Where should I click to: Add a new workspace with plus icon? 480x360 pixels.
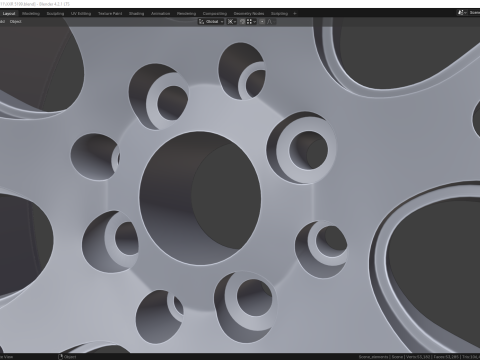coord(295,14)
